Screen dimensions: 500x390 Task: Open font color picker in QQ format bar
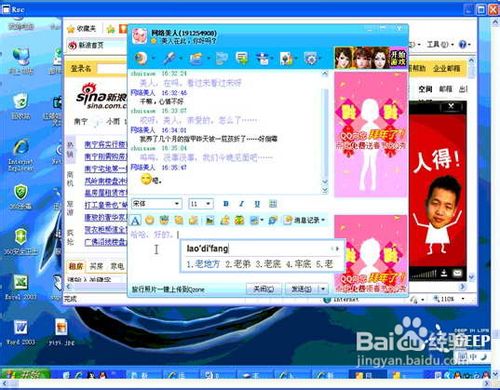[x=273, y=204]
